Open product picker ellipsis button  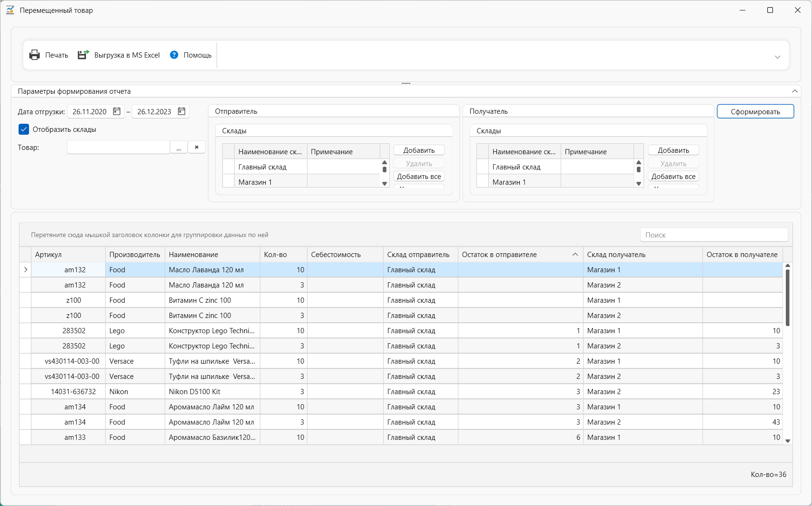tap(178, 148)
